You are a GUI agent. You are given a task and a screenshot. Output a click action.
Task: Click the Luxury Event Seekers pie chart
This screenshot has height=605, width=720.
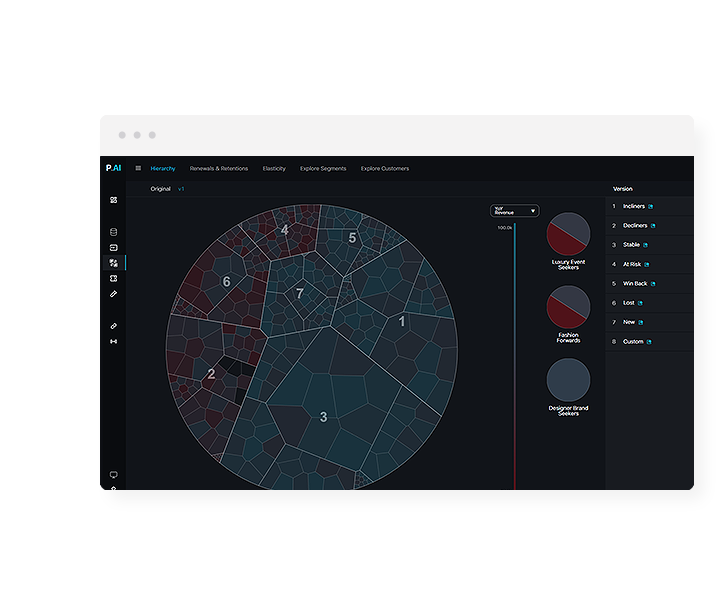[x=568, y=233]
